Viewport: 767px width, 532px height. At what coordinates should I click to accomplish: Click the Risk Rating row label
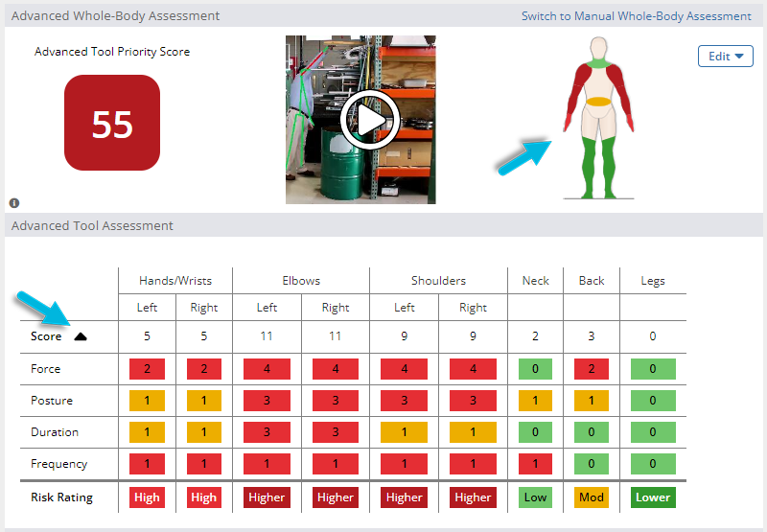pos(61,497)
